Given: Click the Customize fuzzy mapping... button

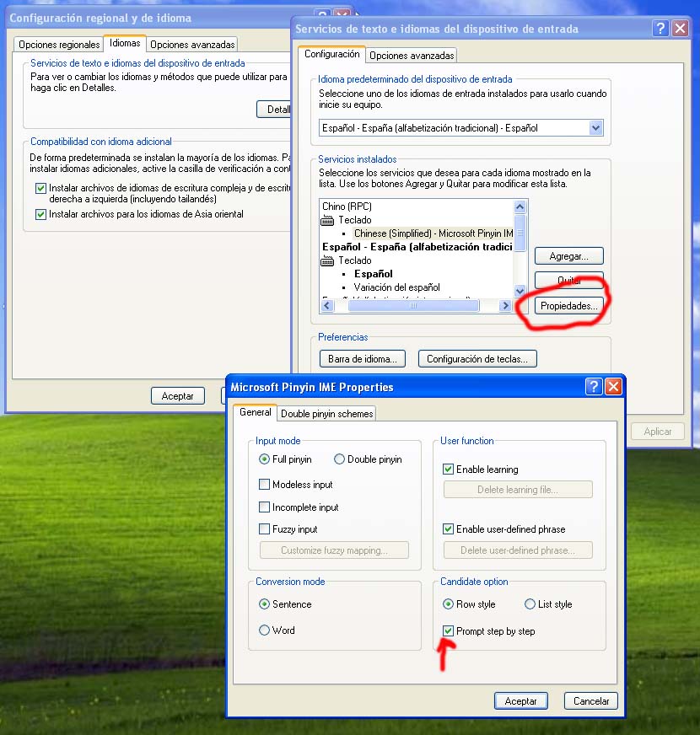Looking at the screenshot, I should click(334, 550).
